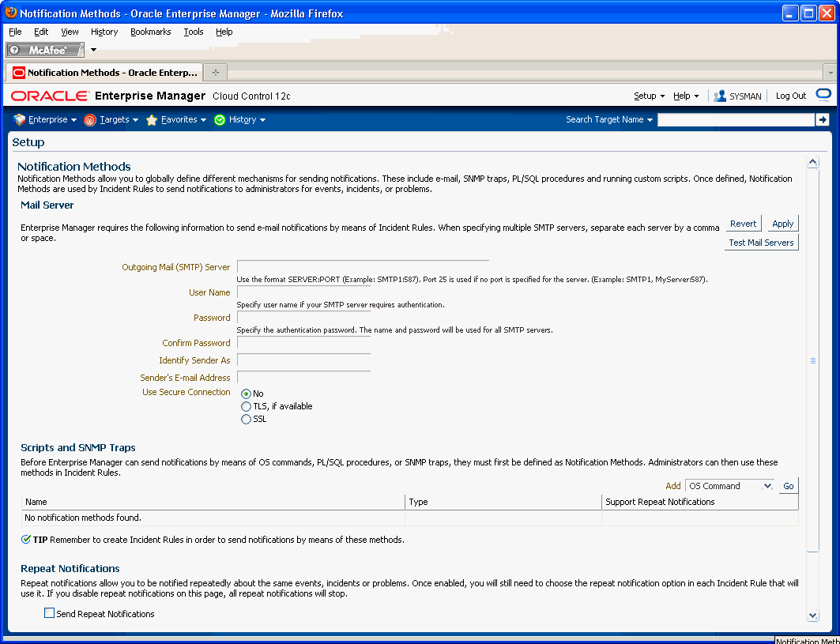Open the View menu
Screen dimensions: 840x644
click(70, 32)
